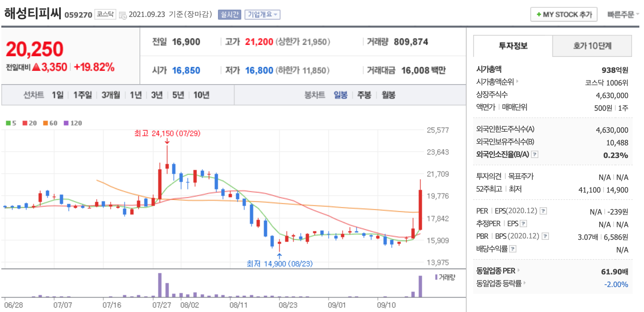Open help icon next to PER EPS(2020.12)
This screenshot has height=312, width=644.
543,211
